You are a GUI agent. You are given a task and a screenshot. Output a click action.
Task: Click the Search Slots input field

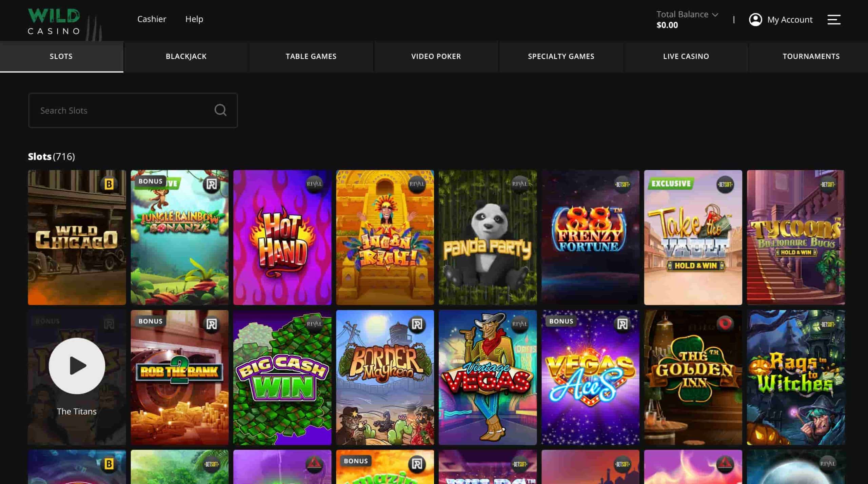tap(133, 110)
